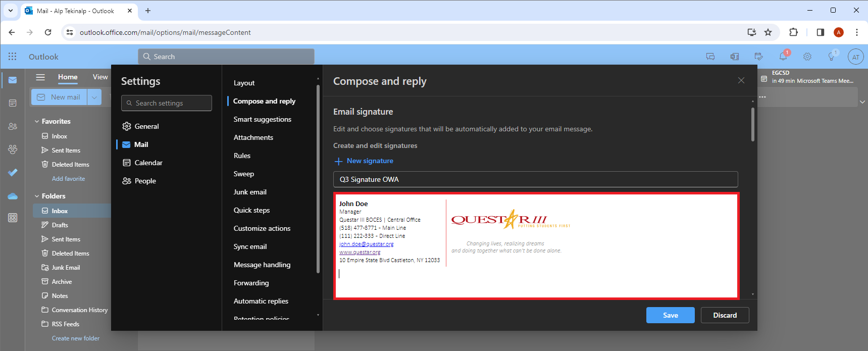Open Chrome three-dot menu
Image resolution: width=868 pixels, height=351 pixels.
tap(857, 32)
